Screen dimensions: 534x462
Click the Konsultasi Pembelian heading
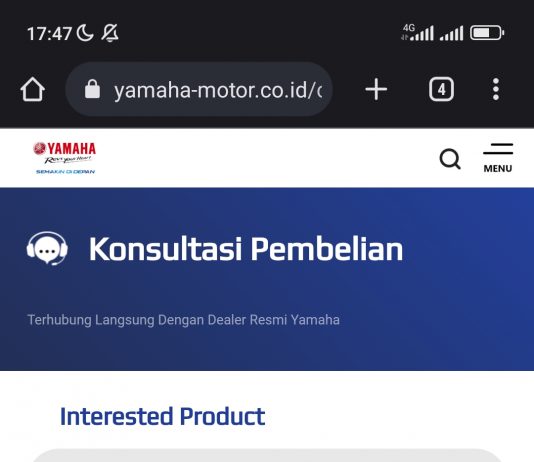[x=246, y=249]
